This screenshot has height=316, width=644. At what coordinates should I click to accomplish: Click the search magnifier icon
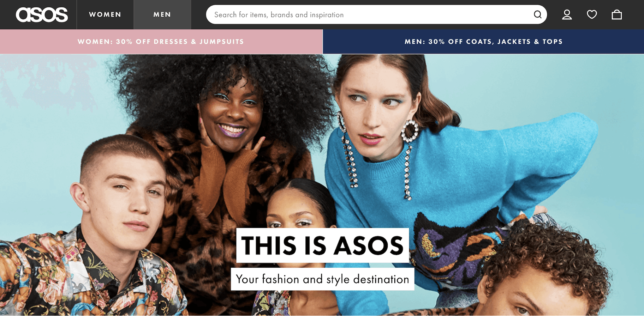coord(537,14)
